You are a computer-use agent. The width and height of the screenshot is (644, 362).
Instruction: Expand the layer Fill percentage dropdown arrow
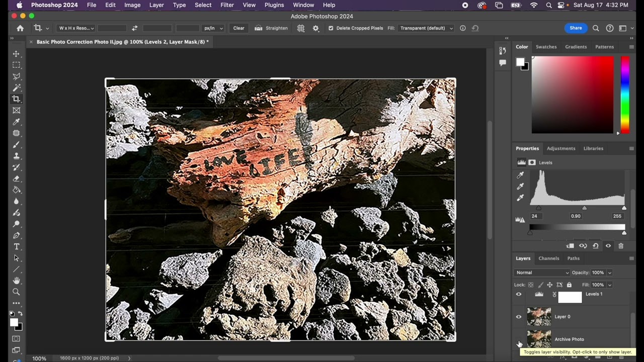click(610, 285)
